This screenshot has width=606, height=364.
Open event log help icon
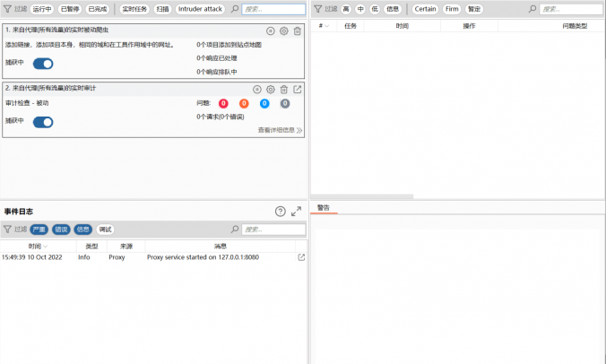click(280, 212)
